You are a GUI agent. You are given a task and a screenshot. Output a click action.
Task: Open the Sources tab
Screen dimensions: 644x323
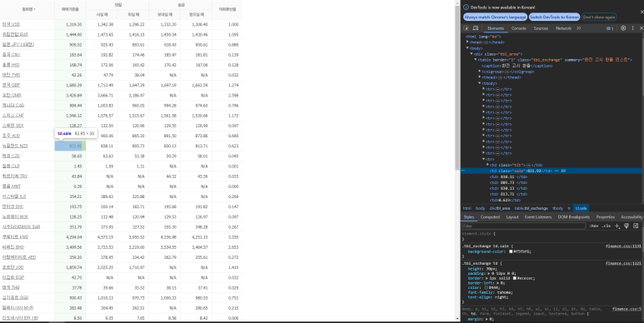(x=541, y=28)
